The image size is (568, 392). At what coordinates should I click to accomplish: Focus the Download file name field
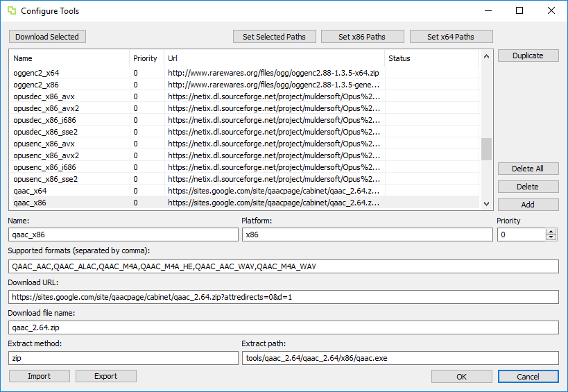(x=283, y=327)
